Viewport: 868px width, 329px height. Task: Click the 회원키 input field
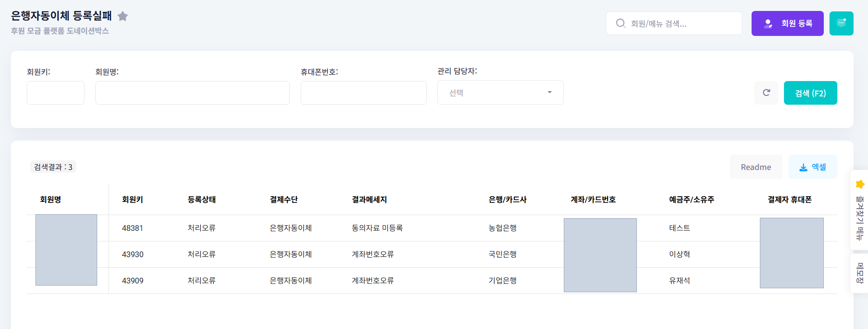click(x=56, y=93)
